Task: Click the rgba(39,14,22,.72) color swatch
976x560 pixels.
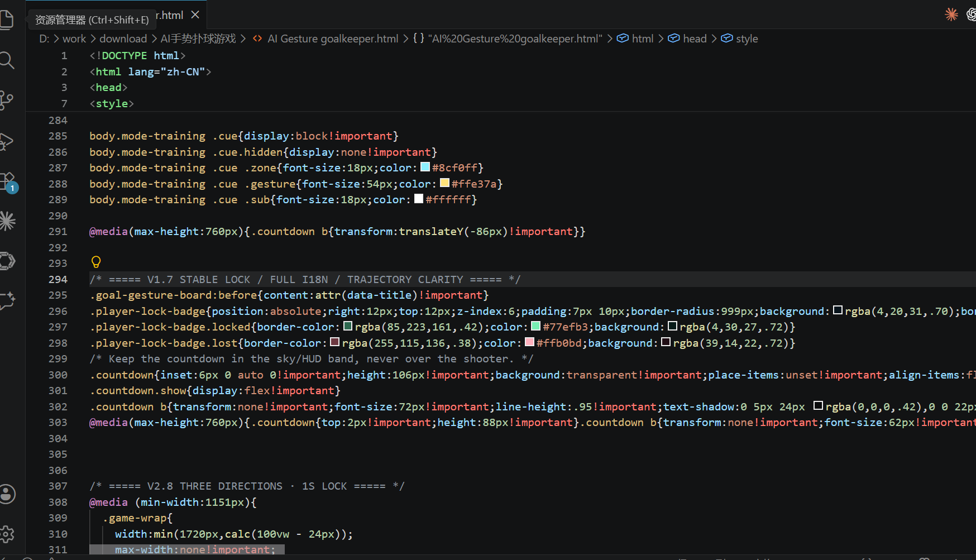Action: click(666, 342)
